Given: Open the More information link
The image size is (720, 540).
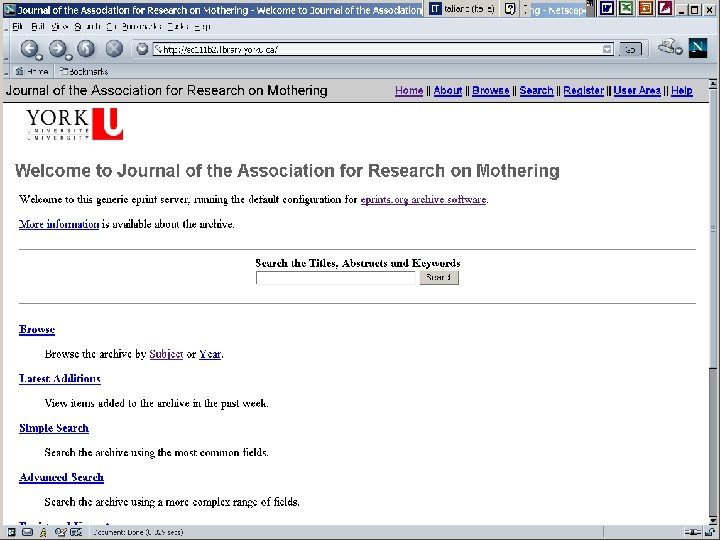Looking at the screenshot, I should coord(59,224).
